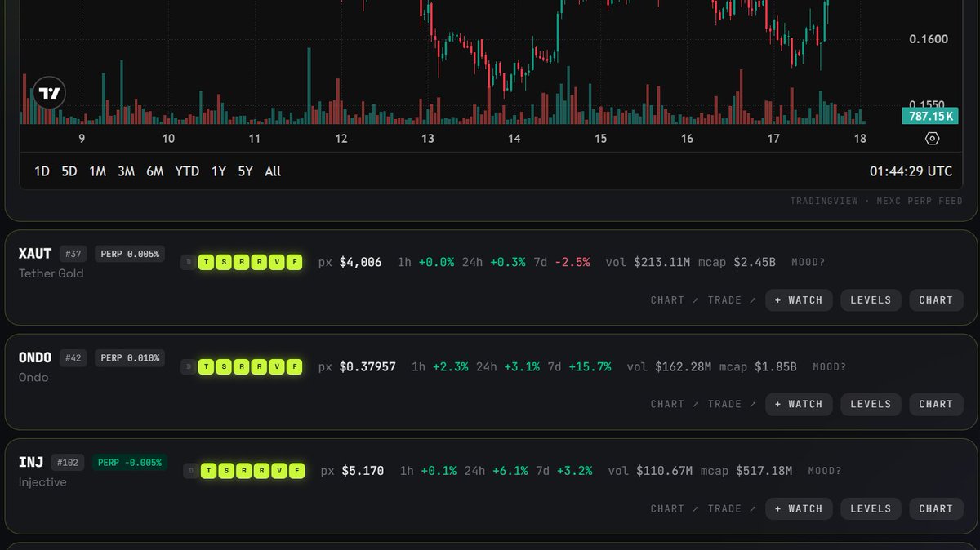The width and height of the screenshot is (980, 550).
Task: Click the PERP 0.005% badge for XAUT
Action: [x=131, y=254]
